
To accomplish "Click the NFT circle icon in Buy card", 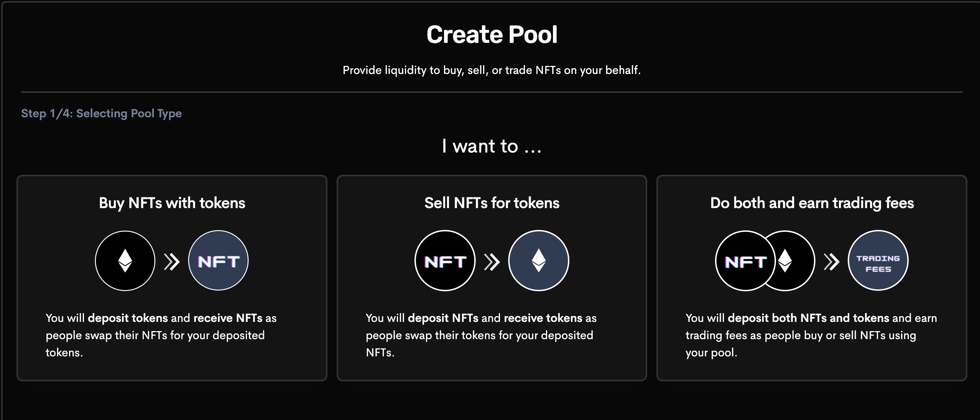I will [x=219, y=261].
